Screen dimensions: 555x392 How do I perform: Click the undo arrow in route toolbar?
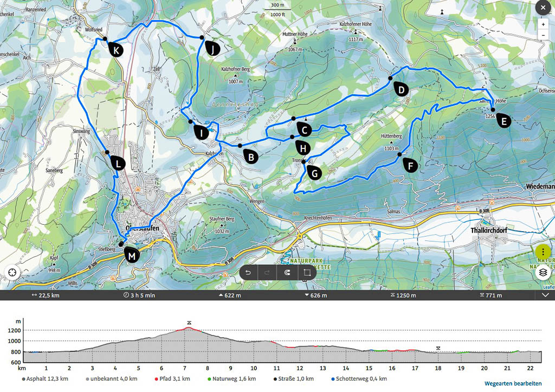(248, 272)
